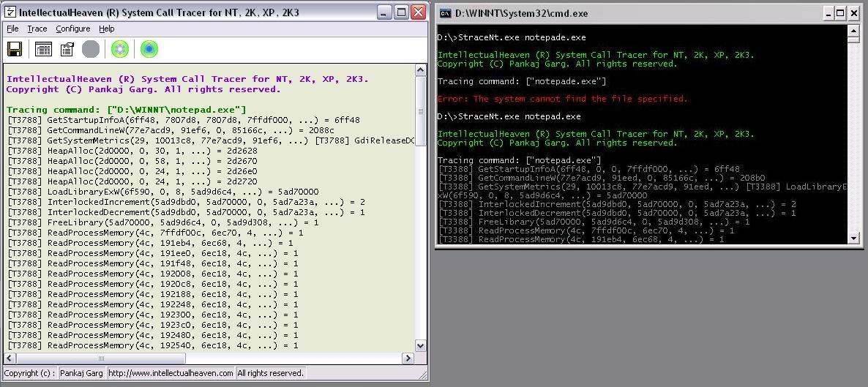Click the horizontal scrollbar thumb in tracer
This screenshot has height=387, width=868.
[x=101, y=358]
